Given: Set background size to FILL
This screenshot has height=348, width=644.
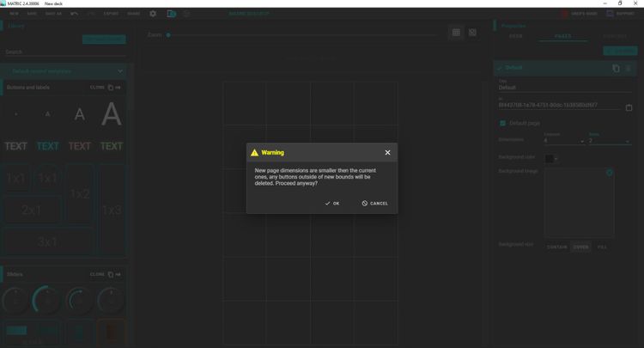Looking at the screenshot, I should pos(602,247).
